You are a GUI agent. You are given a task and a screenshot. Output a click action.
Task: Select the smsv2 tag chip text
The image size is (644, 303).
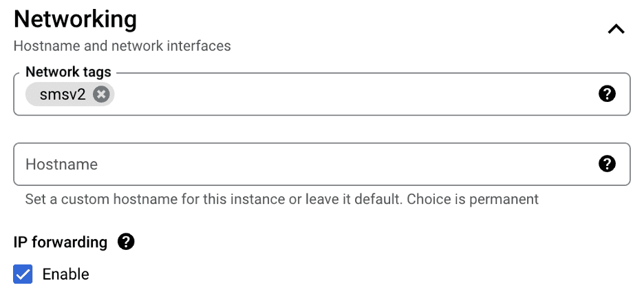[63, 94]
